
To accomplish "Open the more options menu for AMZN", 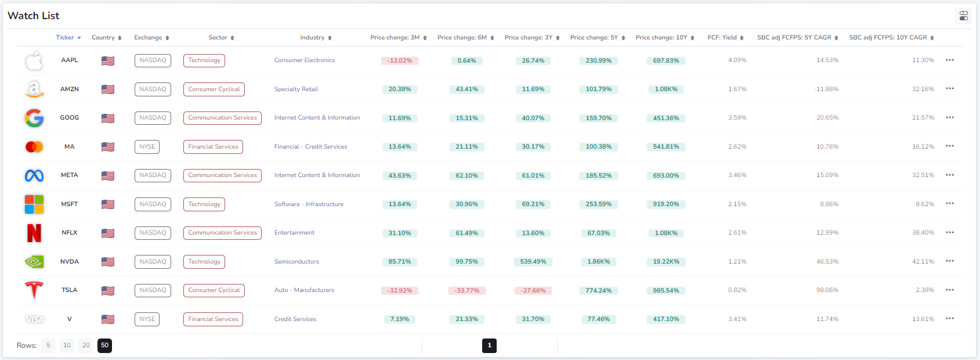I will (950, 89).
